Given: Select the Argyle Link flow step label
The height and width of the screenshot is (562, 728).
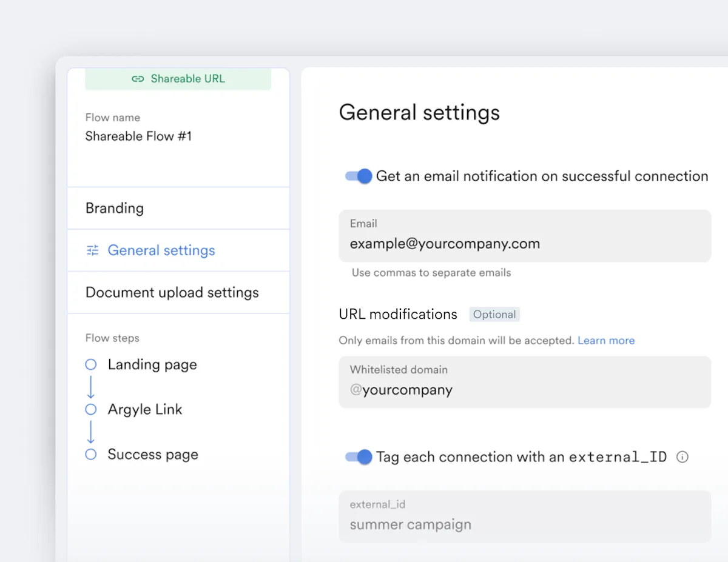Looking at the screenshot, I should (x=145, y=409).
